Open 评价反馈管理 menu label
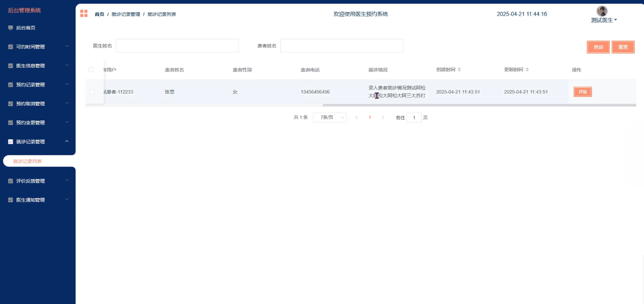Screen dimensions: 644x304 click(31, 181)
